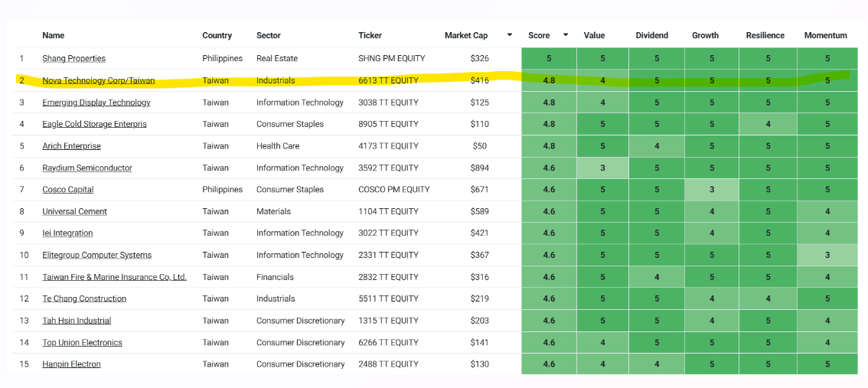Screen dimensions: 868x388
Task: Sort by Market Cap dropdown arrow
Action: point(509,35)
